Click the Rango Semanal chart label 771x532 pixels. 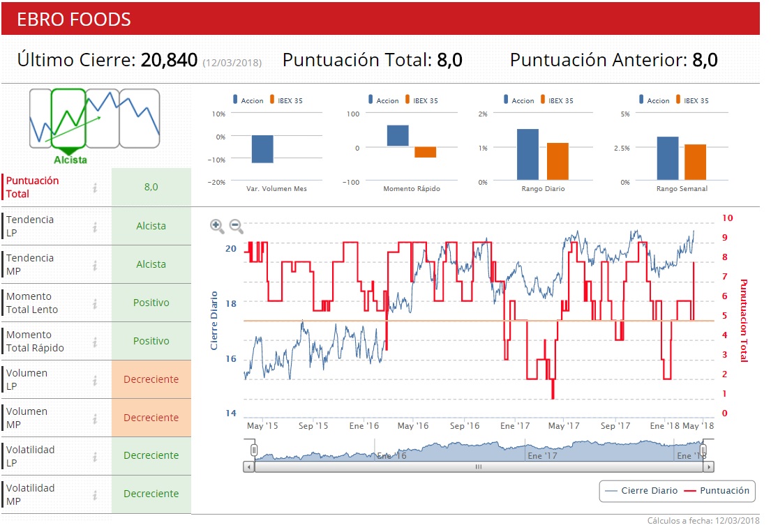click(x=682, y=189)
